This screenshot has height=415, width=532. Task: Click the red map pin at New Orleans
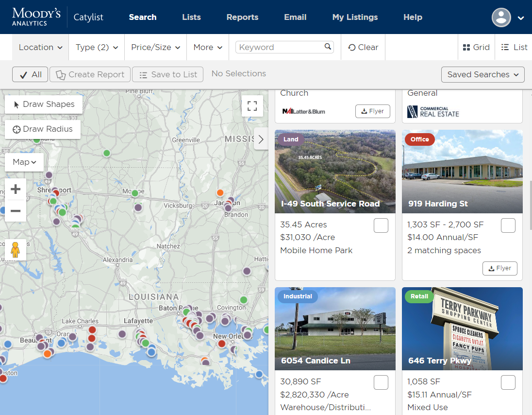click(222, 344)
